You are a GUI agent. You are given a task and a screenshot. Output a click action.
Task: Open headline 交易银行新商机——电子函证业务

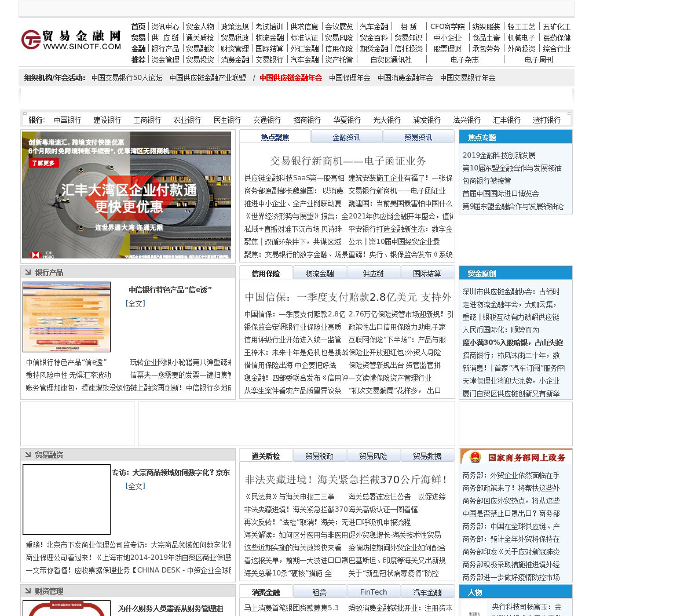[x=348, y=161]
